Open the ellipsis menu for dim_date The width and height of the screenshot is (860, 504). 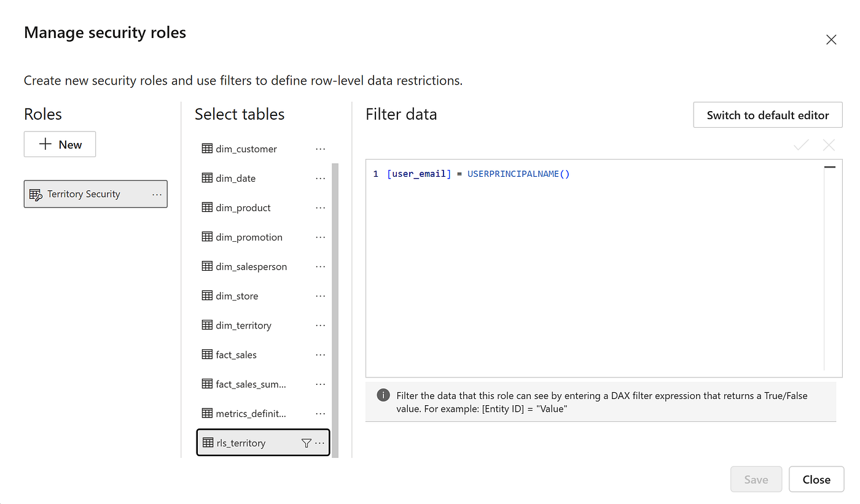[x=320, y=178]
